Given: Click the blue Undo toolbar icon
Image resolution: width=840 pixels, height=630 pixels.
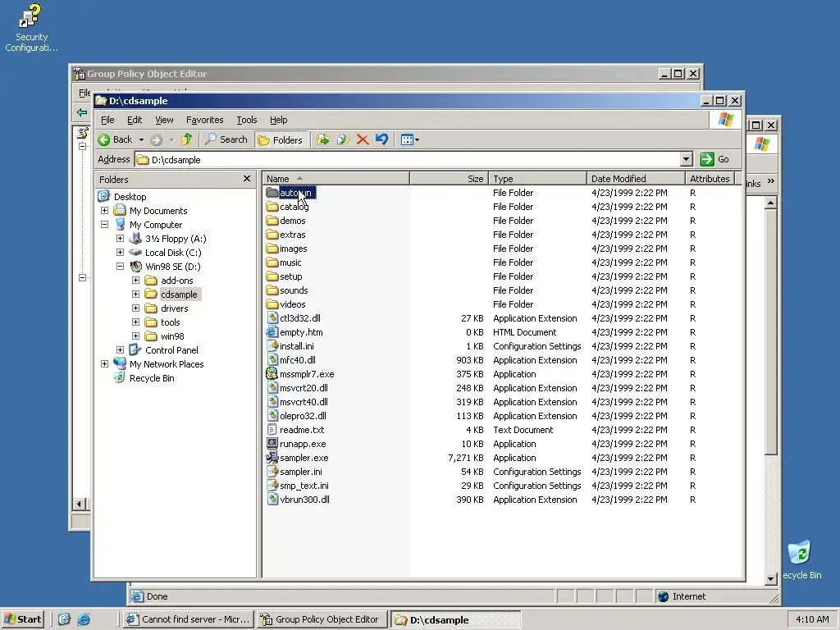Looking at the screenshot, I should tap(381, 139).
